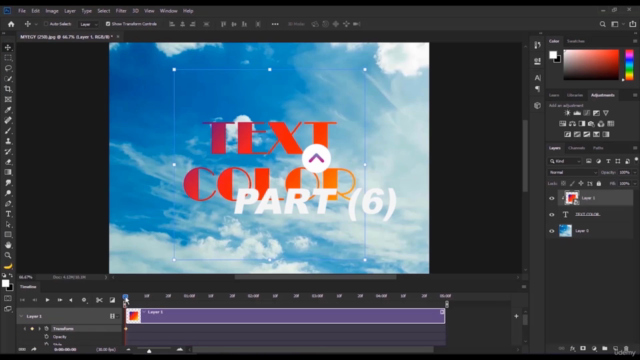Hide Layer 0 visibility eye

[552, 231]
